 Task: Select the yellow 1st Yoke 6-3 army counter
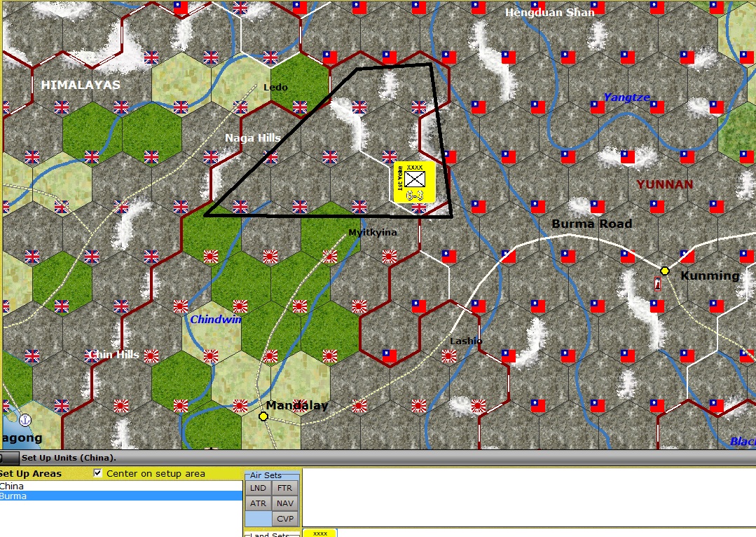click(x=415, y=180)
